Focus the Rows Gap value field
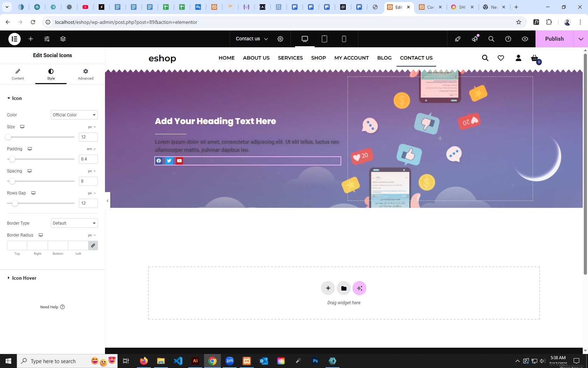 88,203
